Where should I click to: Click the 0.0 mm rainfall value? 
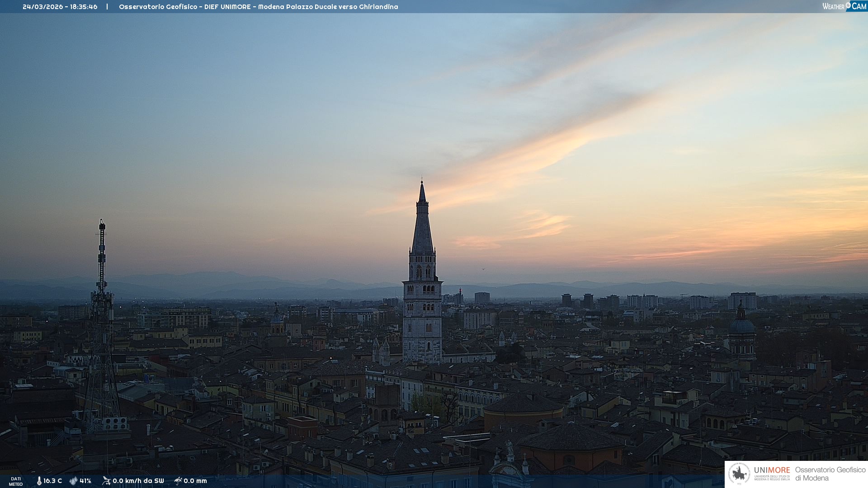[195, 481]
